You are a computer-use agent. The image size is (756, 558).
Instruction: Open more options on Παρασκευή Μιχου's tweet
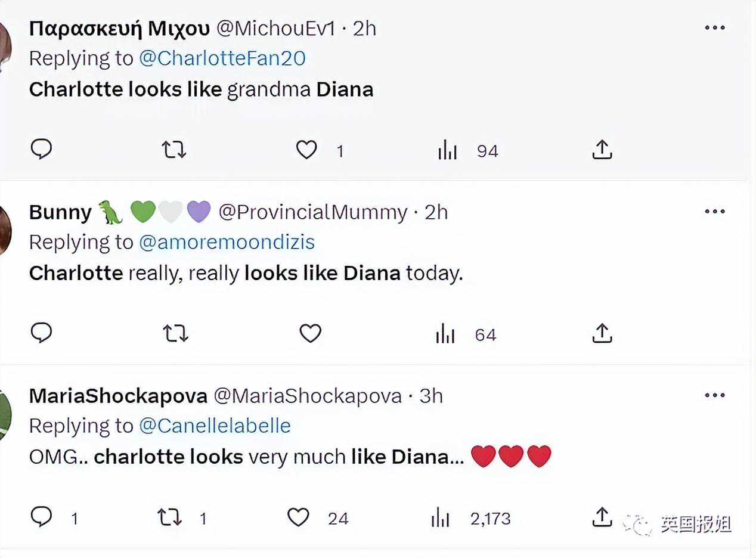tap(714, 28)
